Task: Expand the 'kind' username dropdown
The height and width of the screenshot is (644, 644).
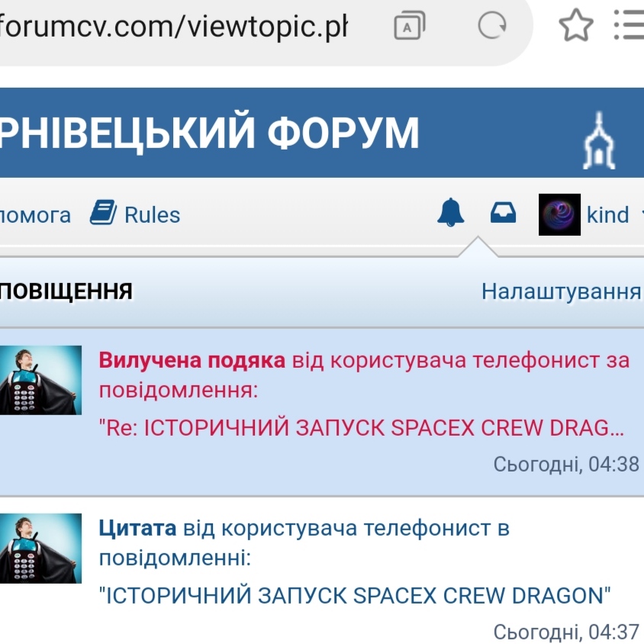Action: click(x=608, y=215)
